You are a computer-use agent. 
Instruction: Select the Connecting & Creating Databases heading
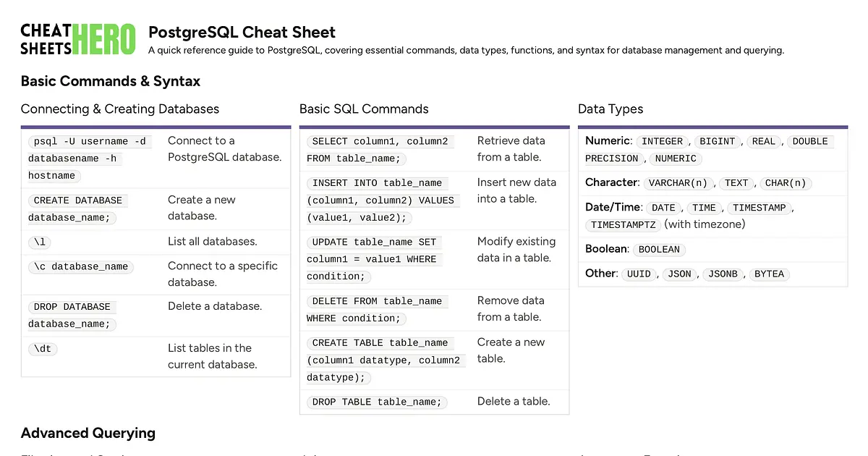[x=120, y=109]
